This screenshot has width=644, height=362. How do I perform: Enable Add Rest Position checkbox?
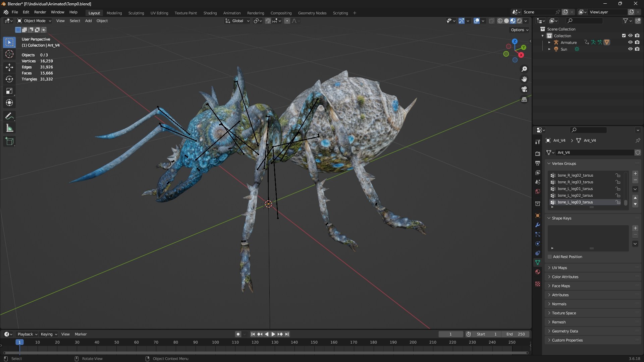[550, 257]
